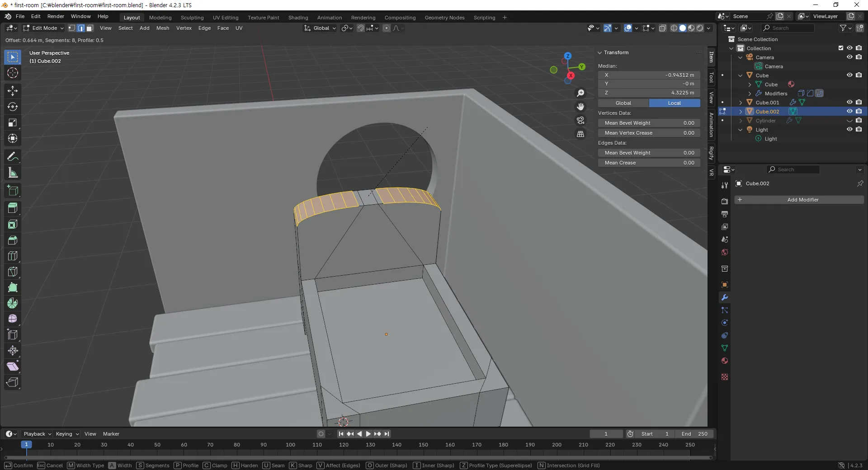Viewport: 868px width, 470px height.
Task: Open the Keying dropdown
Action: (x=67, y=434)
